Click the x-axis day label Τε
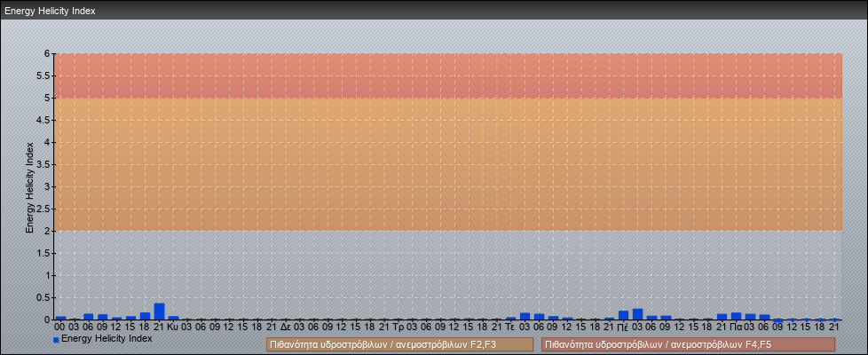Screen dimensions: 868x355 [x=510, y=327]
